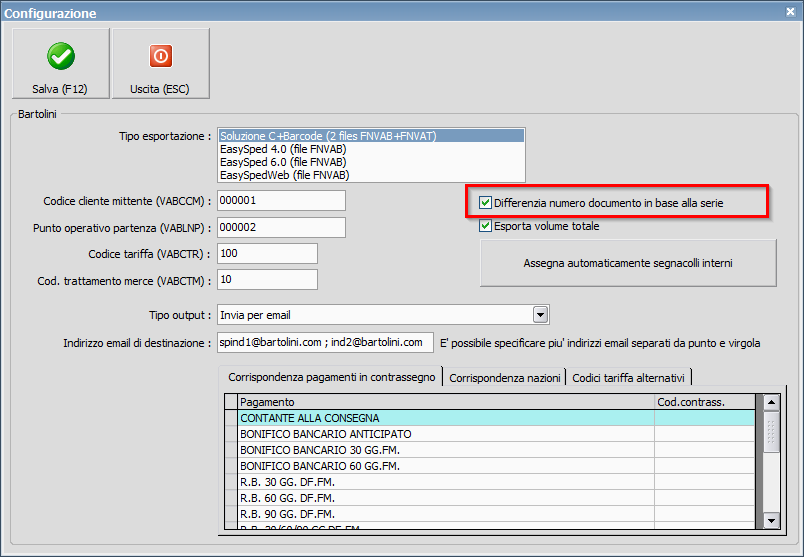Image resolution: width=804 pixels, height=557 pixels.
Task: Click row selector for CONTANTE ALLA CONSEGNA
Action: [231, 417]
